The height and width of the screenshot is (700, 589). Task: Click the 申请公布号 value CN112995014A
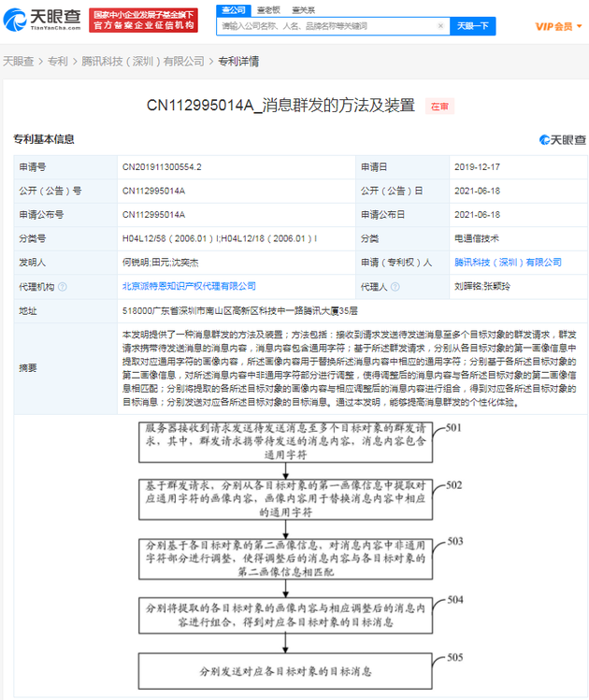point(153,215)
